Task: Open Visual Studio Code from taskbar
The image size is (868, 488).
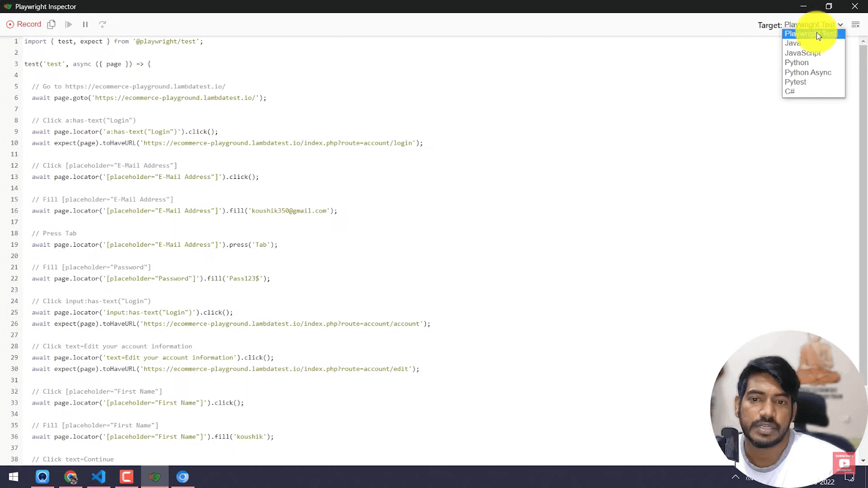Action: 98,477
